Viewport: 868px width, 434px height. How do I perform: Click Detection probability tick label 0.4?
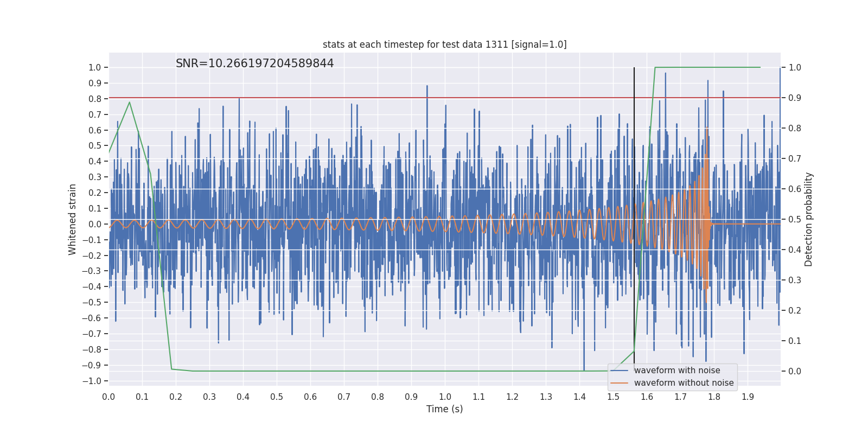(795, 250)
